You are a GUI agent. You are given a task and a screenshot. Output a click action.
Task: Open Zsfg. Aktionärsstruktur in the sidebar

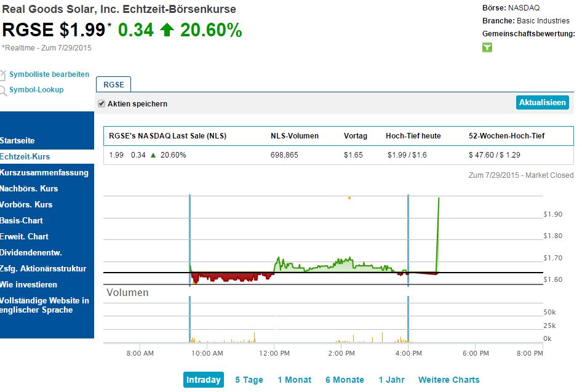43,268
